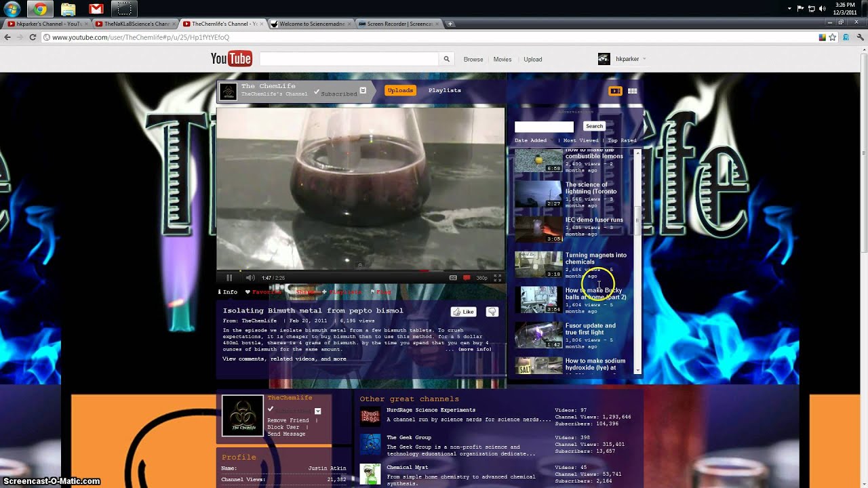Click the Like thumbs-up button
Viewport: 868px width, 488px height.
coord(463,312)
